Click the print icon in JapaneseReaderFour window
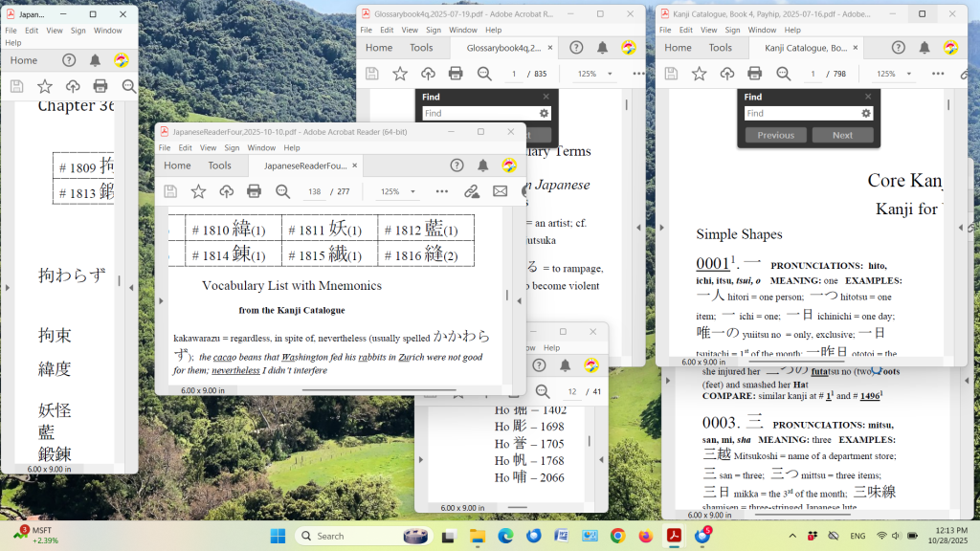This screenshot has height=551, width=980. (x=254, y=191)
